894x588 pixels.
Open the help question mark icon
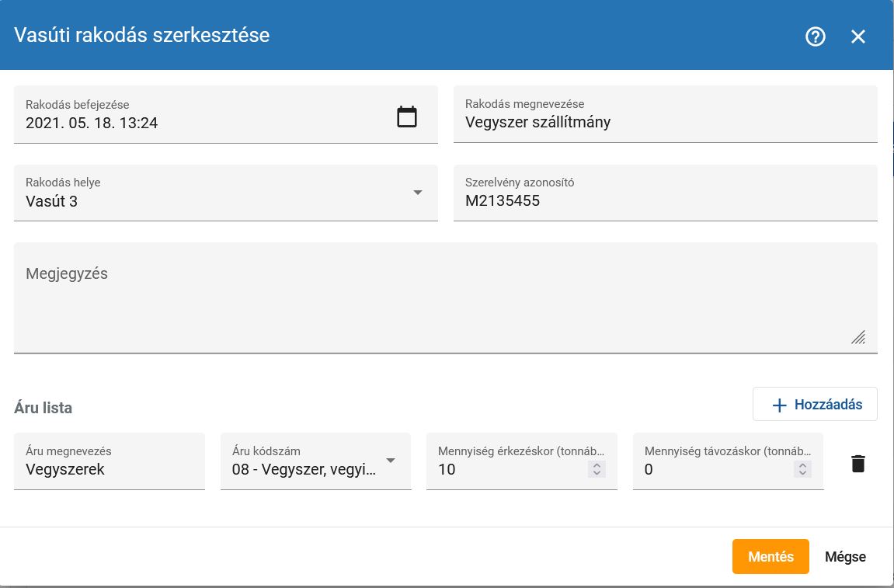pos(815,37)
